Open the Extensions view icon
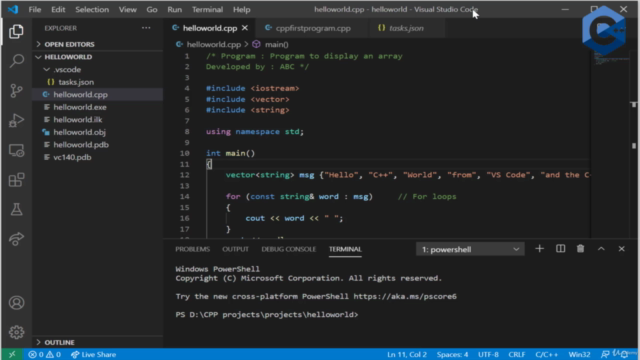Viewport: 640px width, 360px height. pos(16,180)
